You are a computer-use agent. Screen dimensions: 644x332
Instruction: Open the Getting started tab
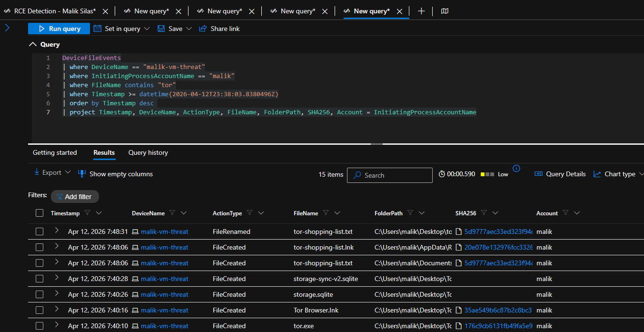pos(55,152)
